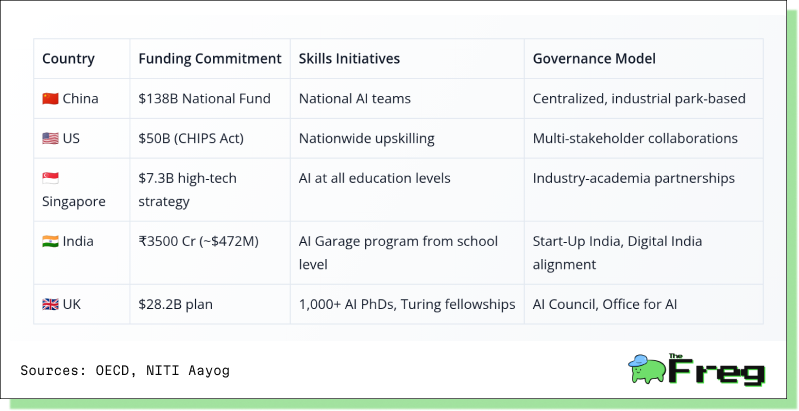Viewport: 799px width, 411px height.
Task: Click the $28.2B plan cell
Action: [x=210, y=304]
